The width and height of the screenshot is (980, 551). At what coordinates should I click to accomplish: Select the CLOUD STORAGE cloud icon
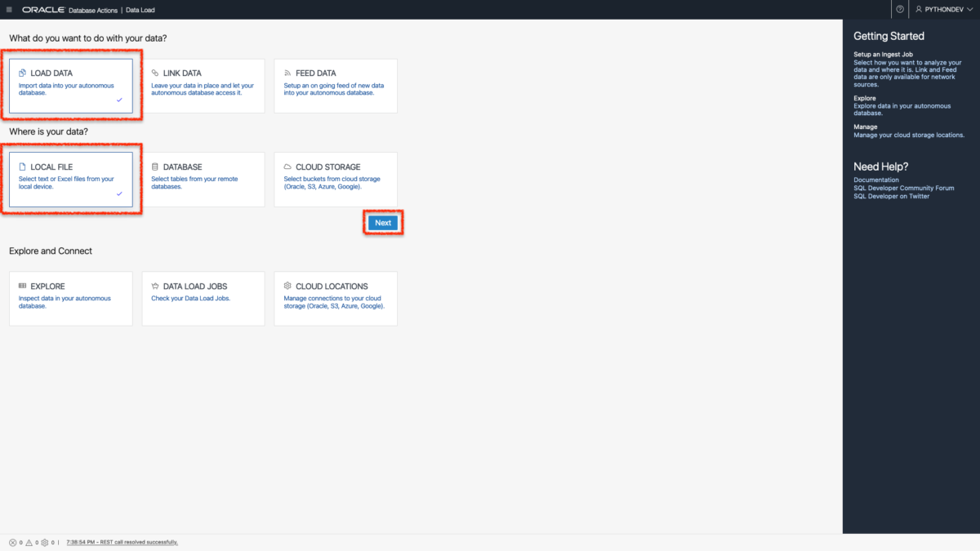pyautogui.click(x=287, y=167)
